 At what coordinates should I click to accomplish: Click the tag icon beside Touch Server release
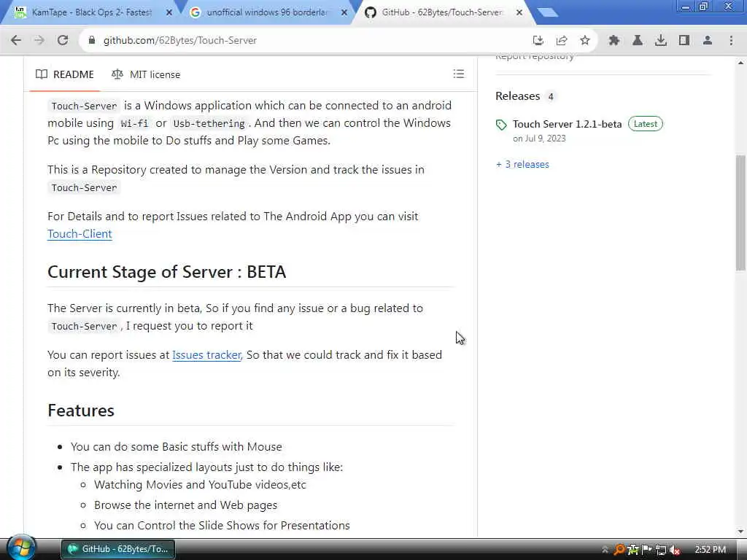point(501,125)
